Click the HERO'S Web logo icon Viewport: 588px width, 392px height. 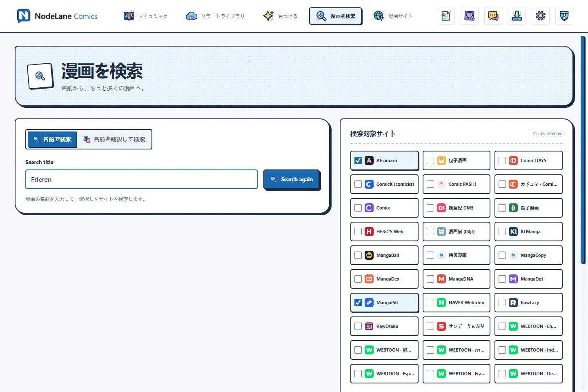[369, 232]
